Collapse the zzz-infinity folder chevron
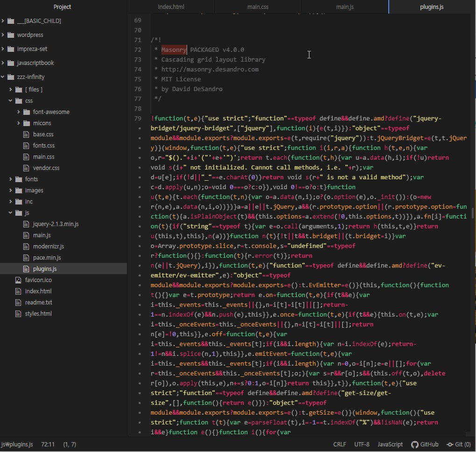 coord(3,77)
